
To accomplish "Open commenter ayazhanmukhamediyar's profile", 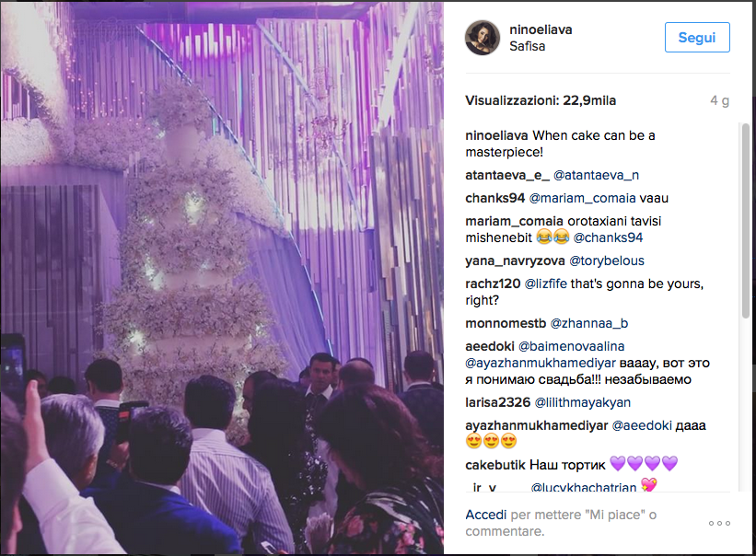I will point(537,426).
